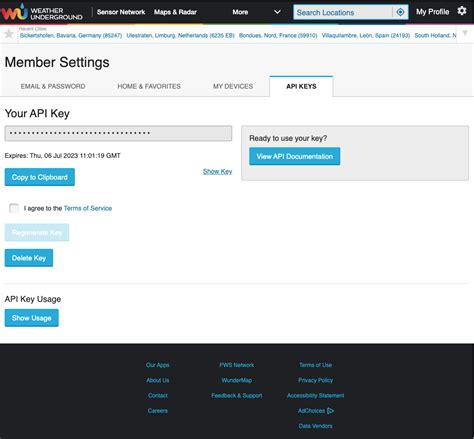Screen dimensions: 474x439
Task: Open the PWS Network footer link
Action: 237,365
